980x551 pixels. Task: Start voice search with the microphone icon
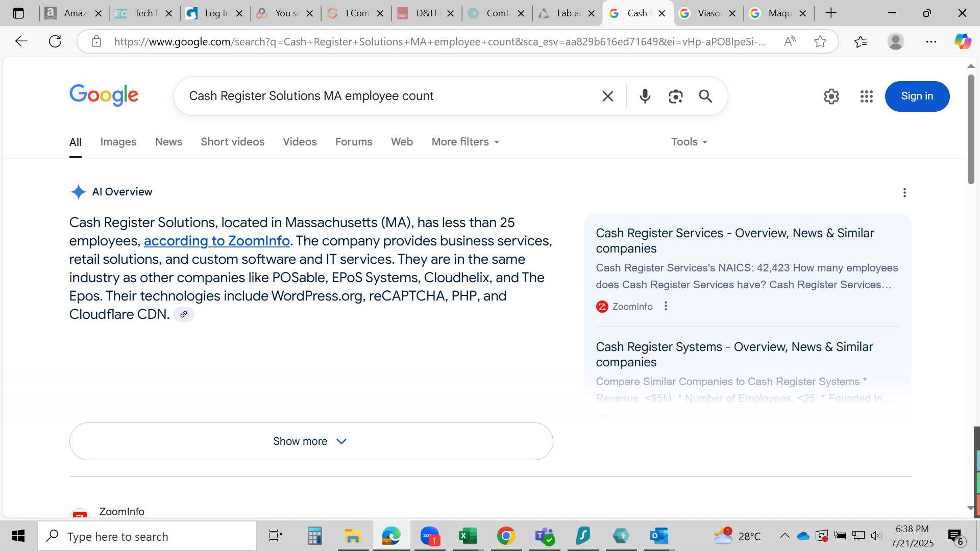point(645,96)
